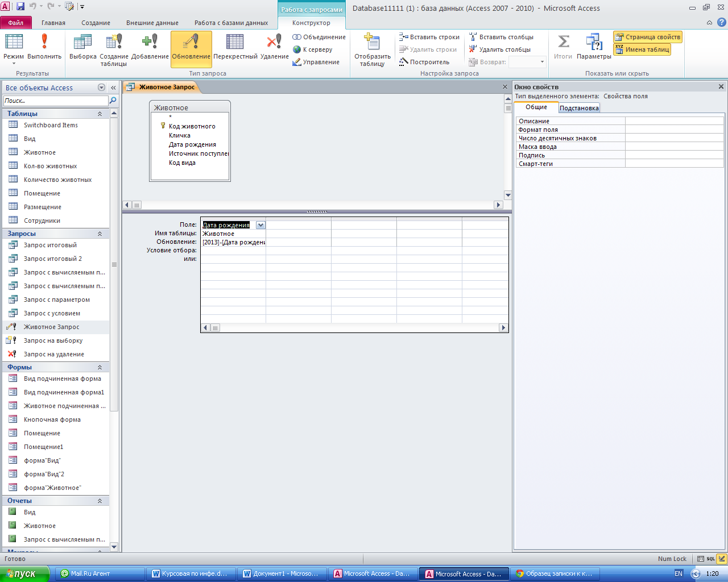Collapse the Таблицы group
Image resolution: width=728 pixels, height=582 pixels.
[100, 114]
